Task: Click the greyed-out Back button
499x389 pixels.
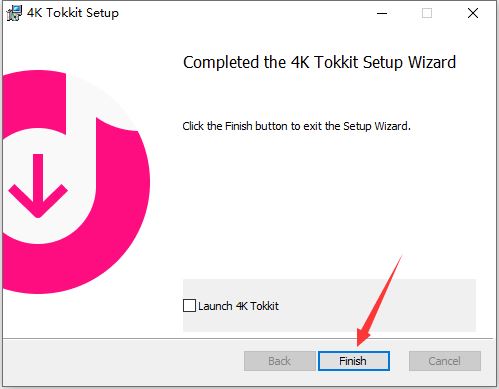Action: (x=279, y=361)
